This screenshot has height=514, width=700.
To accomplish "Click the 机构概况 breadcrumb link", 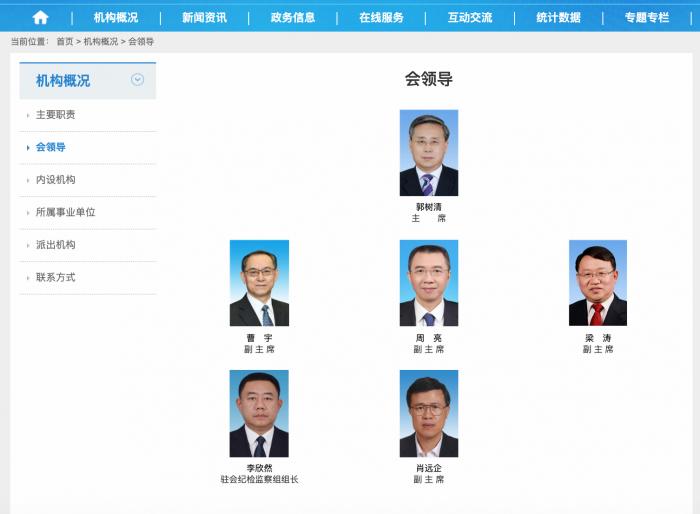I will pyautogui.click(x=101, y=42).
